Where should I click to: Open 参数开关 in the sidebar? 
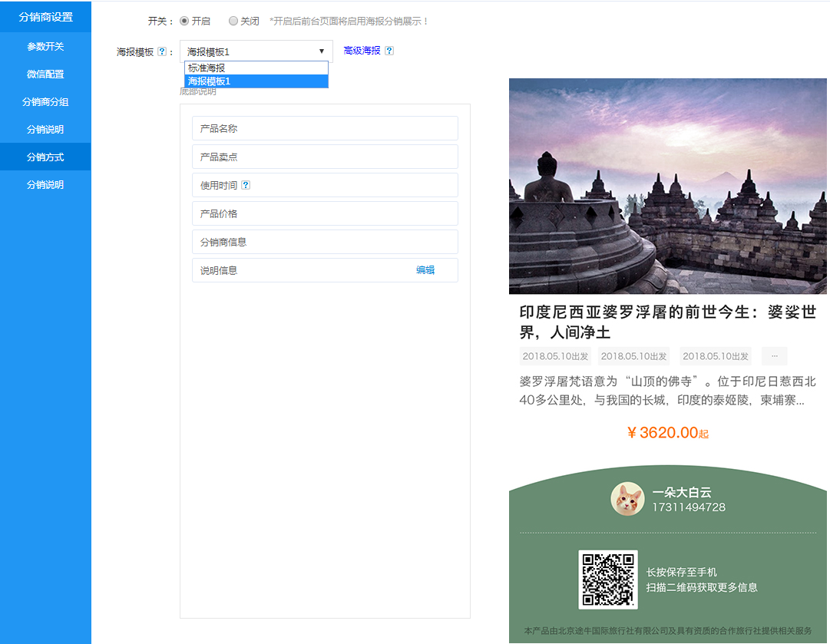tap(45, 47)
